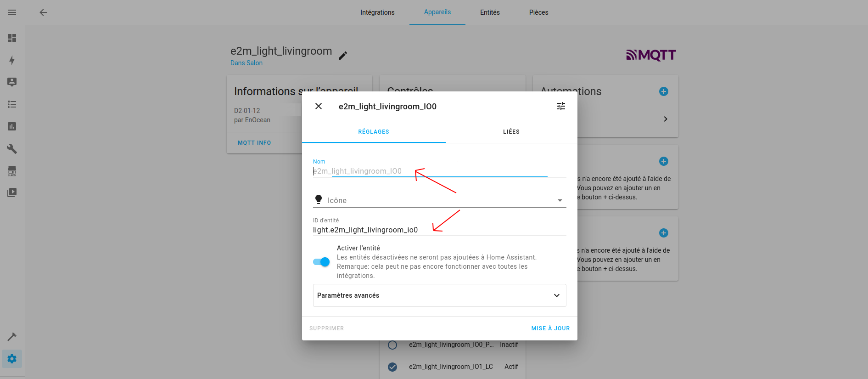Open the Media browser sidebar icon
This screenshot has height=379, width=868.
(x=12, y=192)
